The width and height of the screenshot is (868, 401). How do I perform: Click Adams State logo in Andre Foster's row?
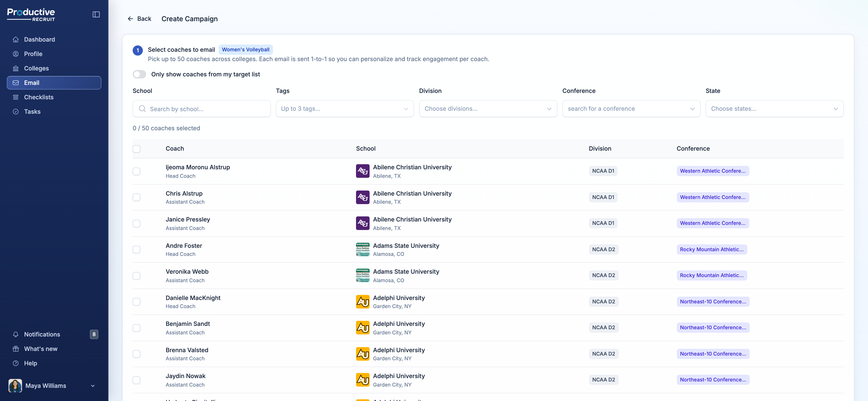click(363, 250)
